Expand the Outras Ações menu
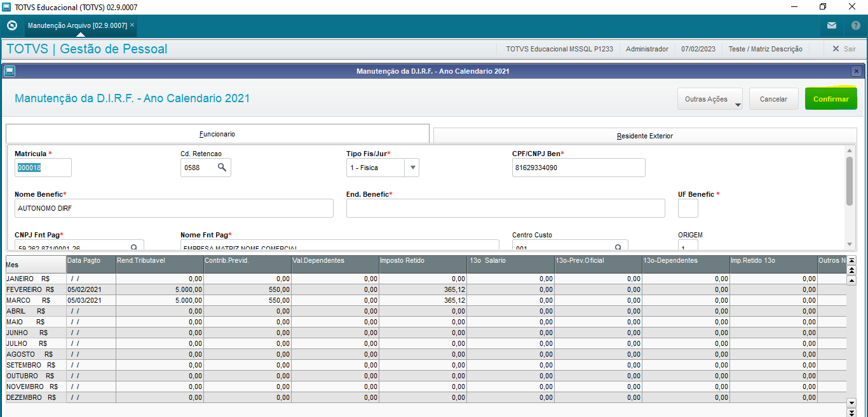This screenshot has height=417, width=868. pyautogui.click(x=710, y=99)
